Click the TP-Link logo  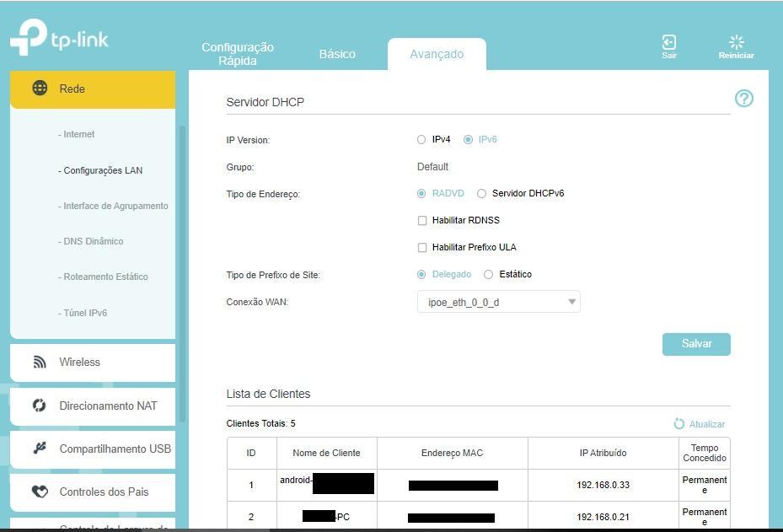click(59, 38)
